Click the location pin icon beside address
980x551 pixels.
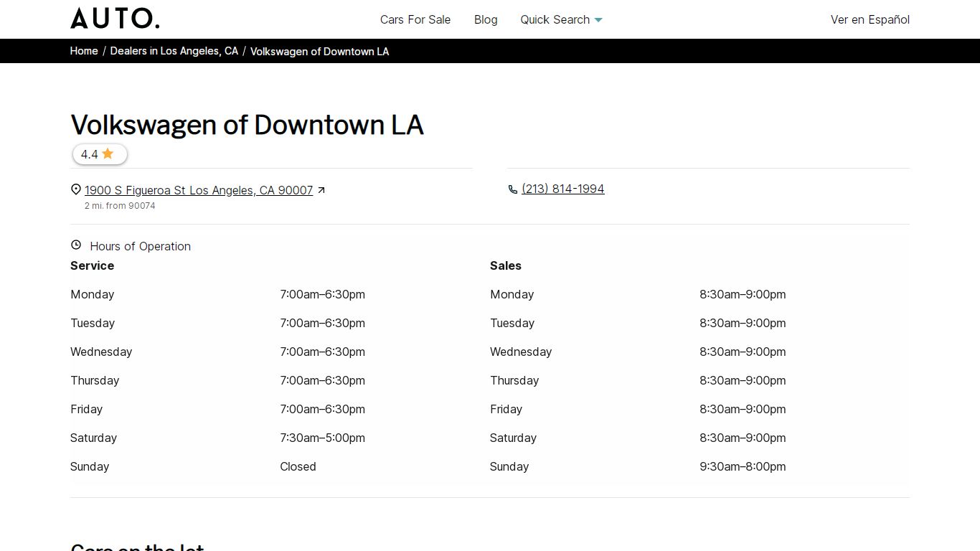point(76,189)
